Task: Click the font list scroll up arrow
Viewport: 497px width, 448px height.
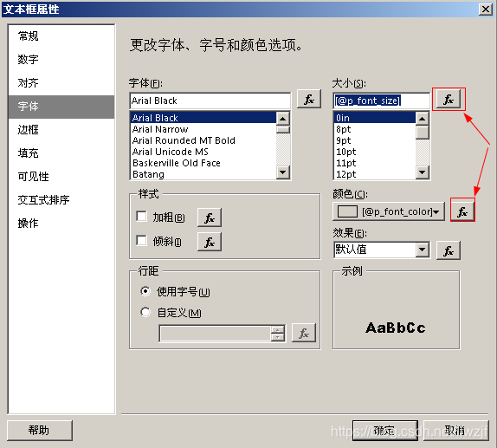Action: pyautogui.click(x=283, y=119)
